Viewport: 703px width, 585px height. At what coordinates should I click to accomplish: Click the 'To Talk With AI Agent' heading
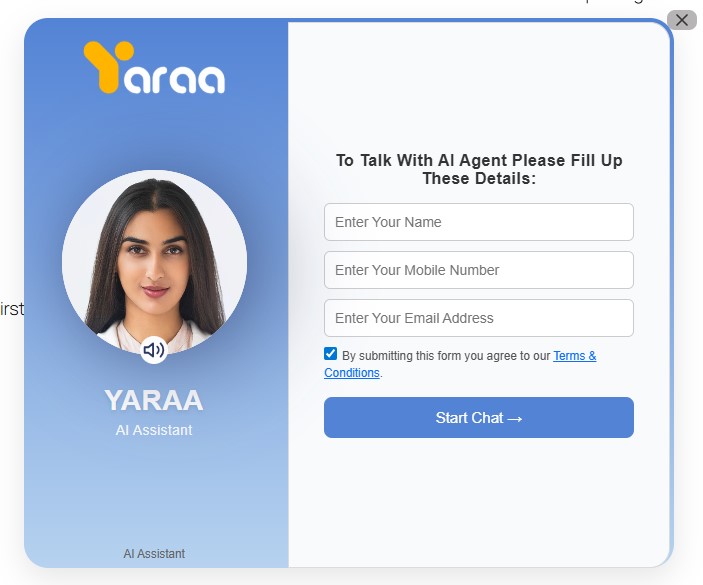coord(479,160)
